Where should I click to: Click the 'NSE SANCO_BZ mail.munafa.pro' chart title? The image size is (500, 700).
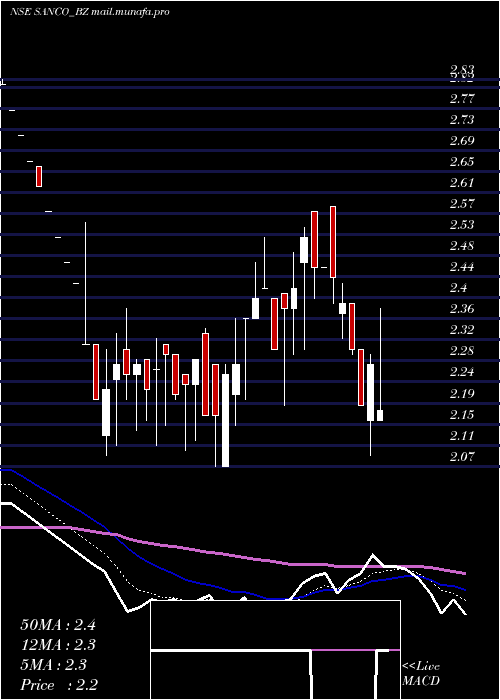tap(90, 12)
